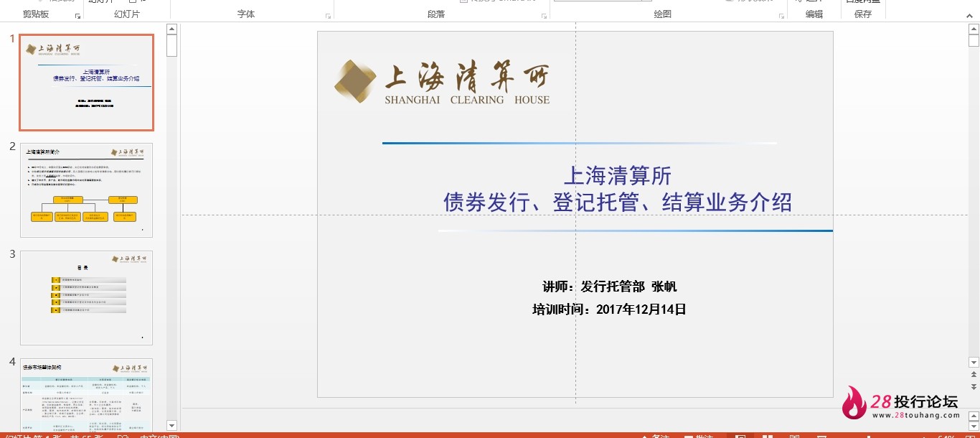980x438 pixels.
Task: Open the 剪贴板 clipboard dialog launcher
Action: pyautogui.click(x=77, y=16)
